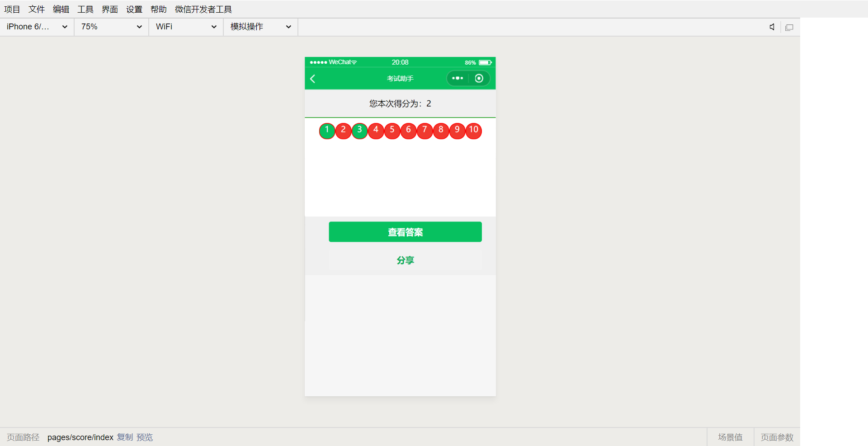The width and height of the screenshot is (868, 446).
Task: Open the 界面 menu
Action: (x=110, y=9)
